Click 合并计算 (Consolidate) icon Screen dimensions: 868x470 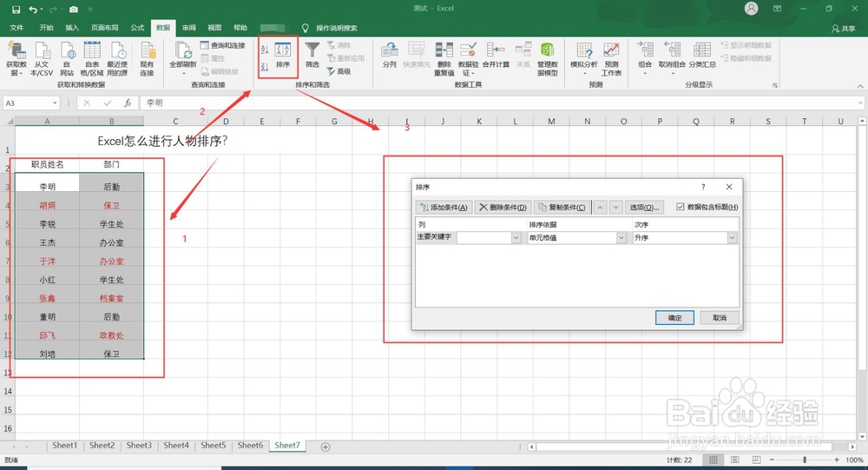[496, 55]
